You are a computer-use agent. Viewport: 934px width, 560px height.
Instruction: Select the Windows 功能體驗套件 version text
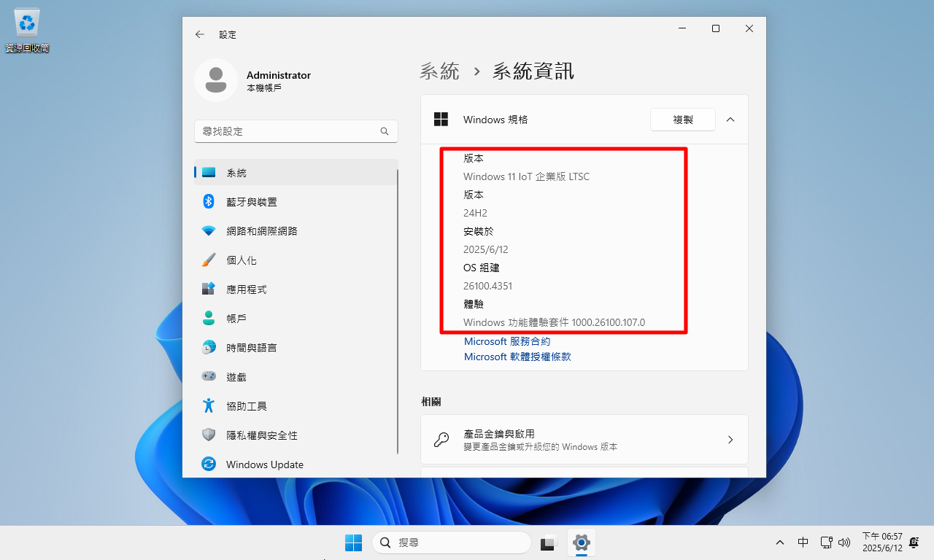point(554,322)
